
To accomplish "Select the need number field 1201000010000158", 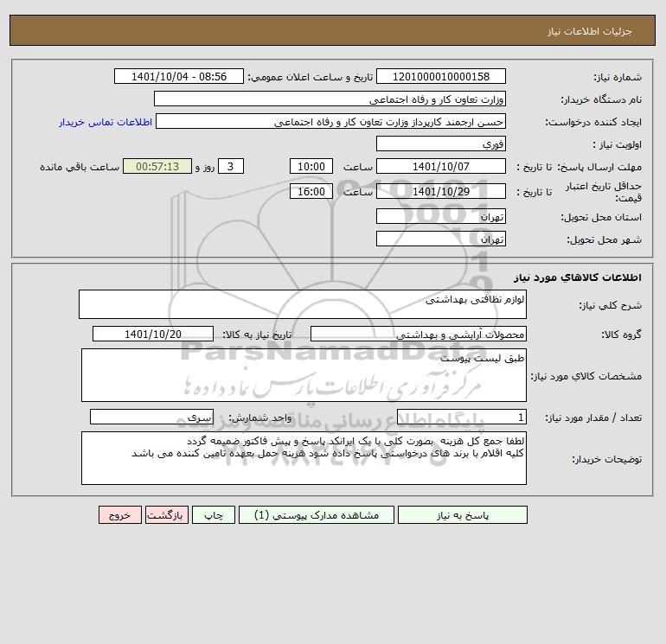I will [x=441, y=76].
